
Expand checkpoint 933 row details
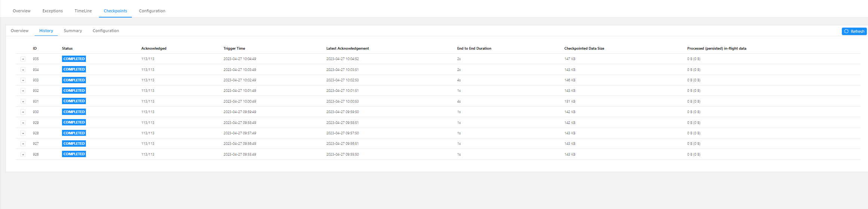click(x=23, y=80)
